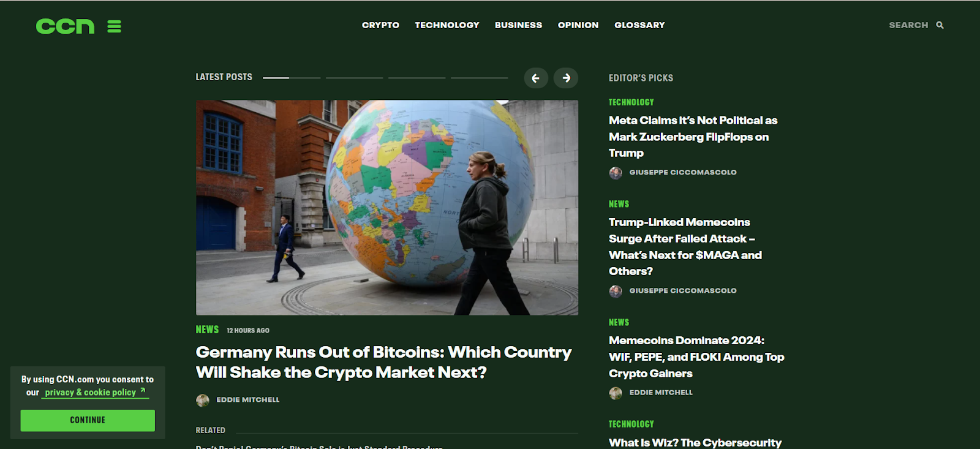Viewport: 980px width, 449px height.
Task: Select the fourth latest posts slider segment
Action: (479, 78)
